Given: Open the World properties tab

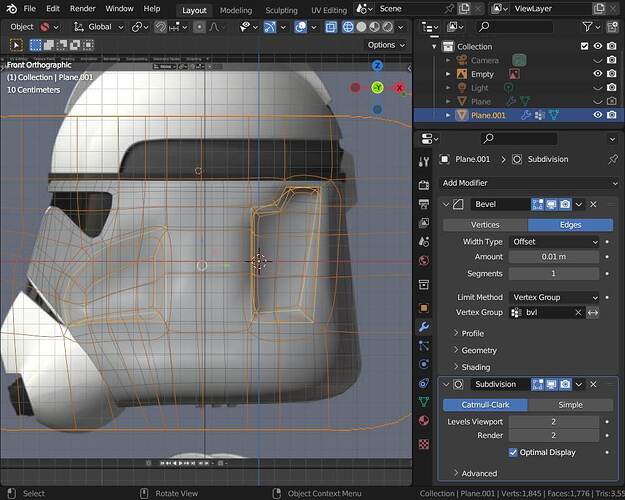Looking at the screenshot, I should click(424, 261).
